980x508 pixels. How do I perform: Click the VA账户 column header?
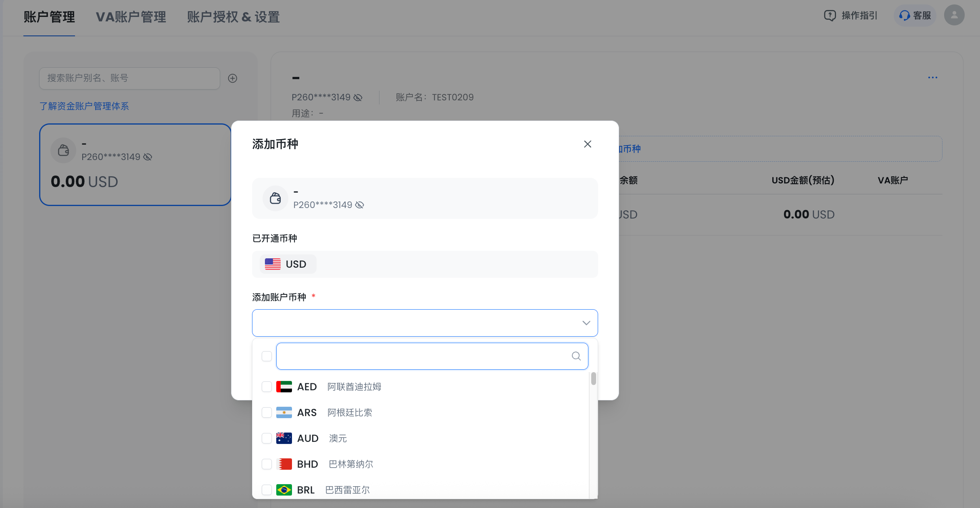[x=893, y=180]
